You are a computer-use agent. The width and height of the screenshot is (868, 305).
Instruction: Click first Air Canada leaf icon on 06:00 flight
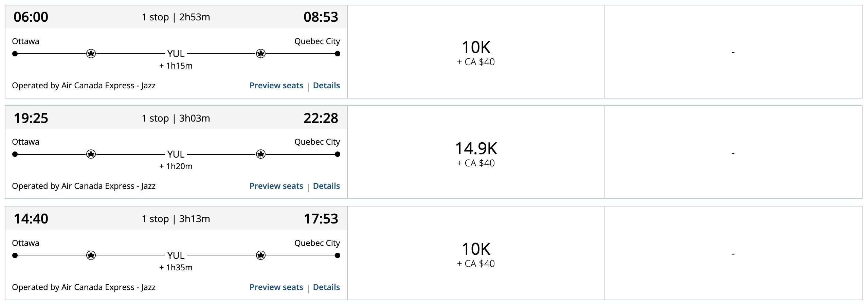(x=91, y=54)
